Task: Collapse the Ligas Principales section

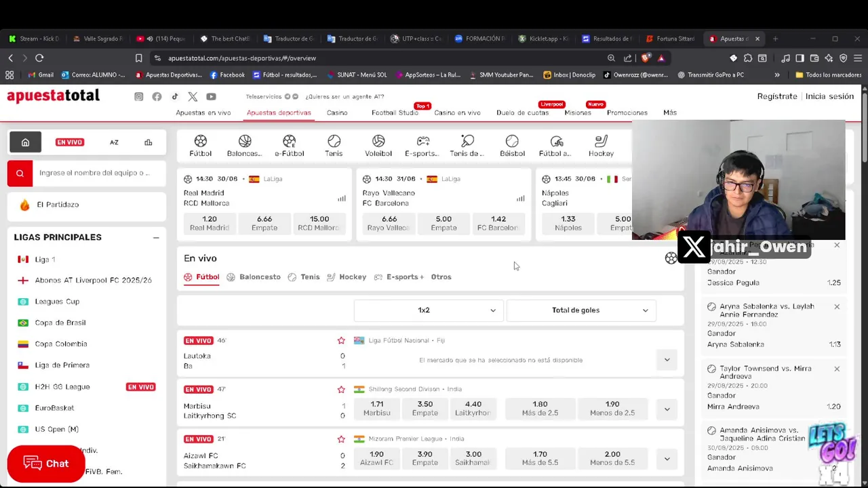Action: 156,238
